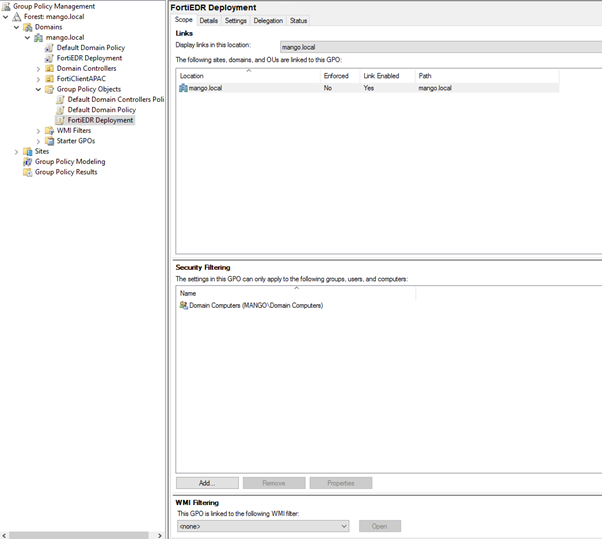Sort links by the Path column header
602x539 pixels.
(x=487, y=76)
